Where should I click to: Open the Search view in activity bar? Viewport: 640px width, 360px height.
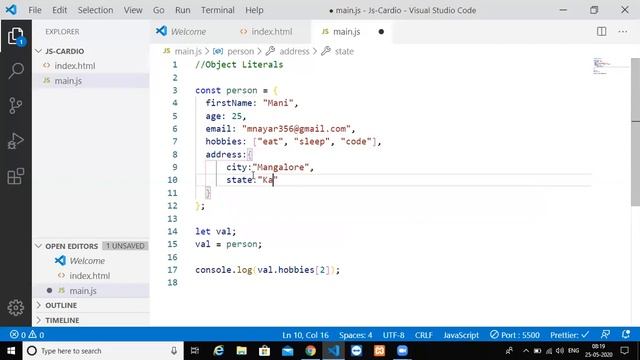pos(16,70)
